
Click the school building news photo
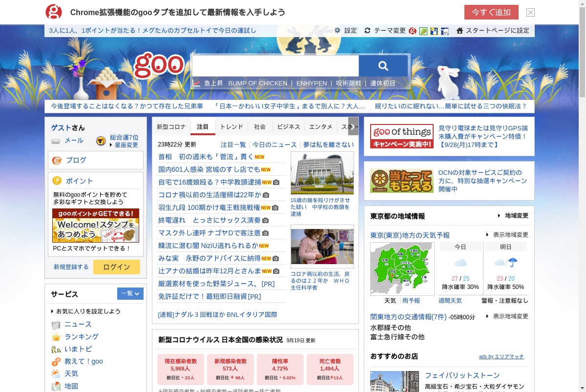tap(322, 173)
